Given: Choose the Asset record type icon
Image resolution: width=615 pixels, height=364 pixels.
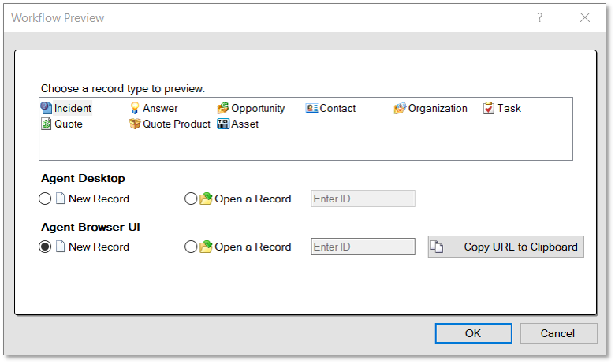Looking at the screenshot, I should pyautogui.click(x=223, y=124).
